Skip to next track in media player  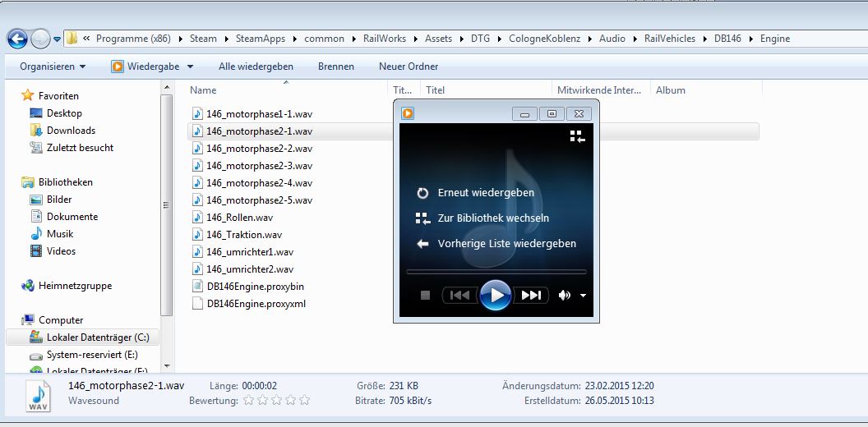[530, 296]
